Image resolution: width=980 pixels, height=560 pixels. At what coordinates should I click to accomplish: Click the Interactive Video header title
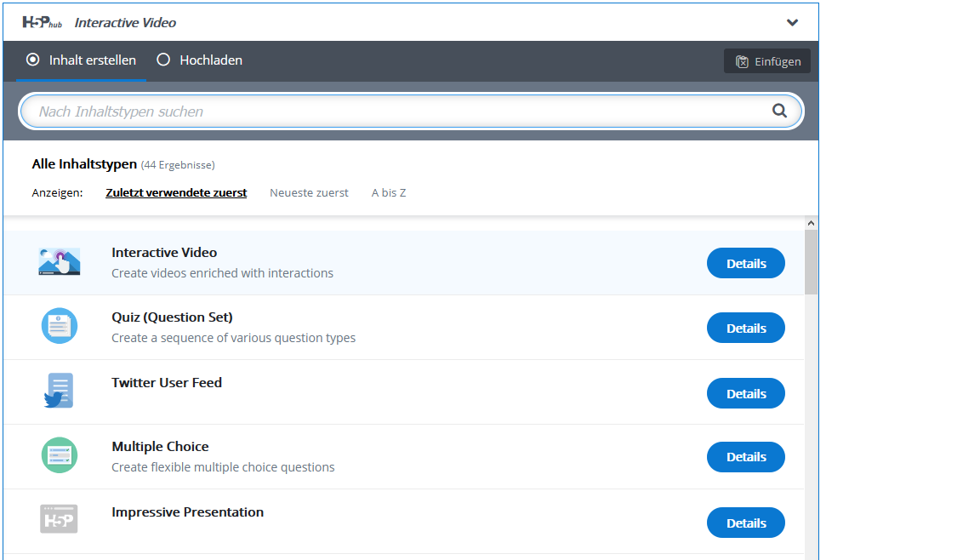125,22
